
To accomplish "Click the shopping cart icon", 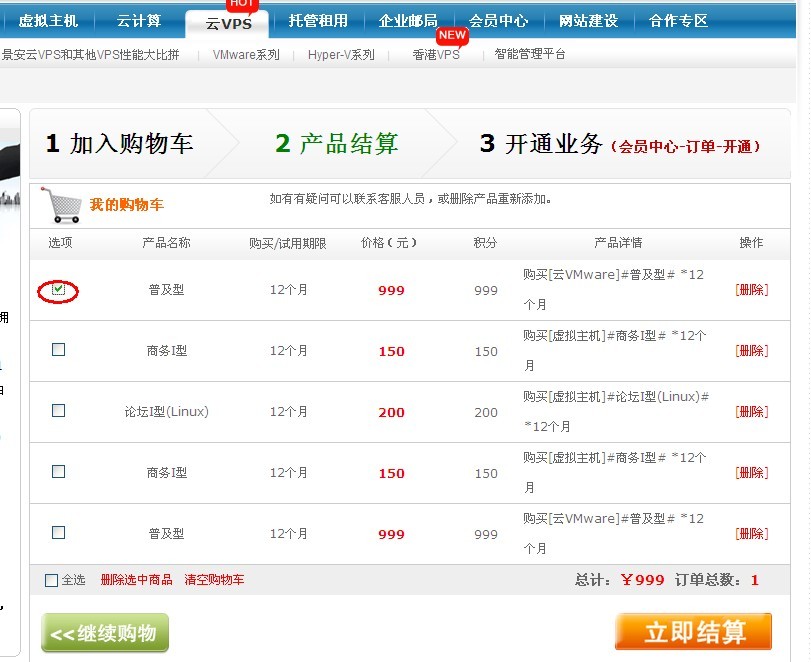I will pyautogui.click(x=63, y=204).
